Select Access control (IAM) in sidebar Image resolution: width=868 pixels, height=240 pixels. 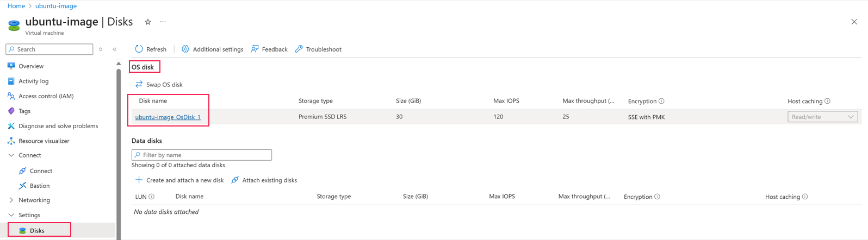pyautogui.click(x=46, y=96)
